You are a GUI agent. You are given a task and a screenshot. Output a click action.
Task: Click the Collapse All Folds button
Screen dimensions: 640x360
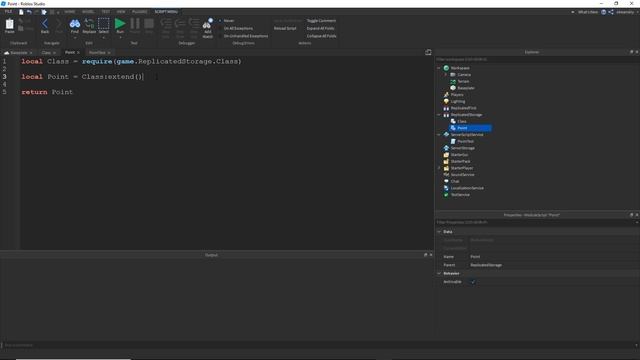pyautogui.click(x=322, y=36)
